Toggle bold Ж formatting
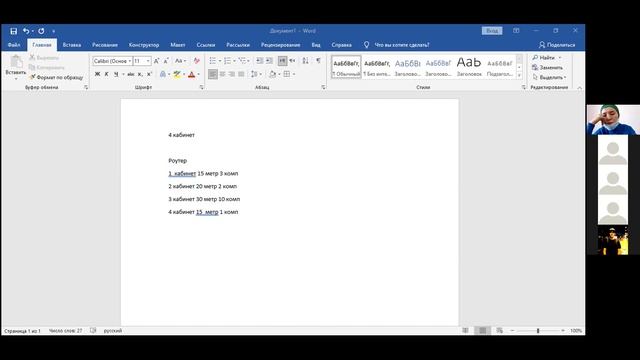This screenshot has height=360, width=640. pos(97,74)
